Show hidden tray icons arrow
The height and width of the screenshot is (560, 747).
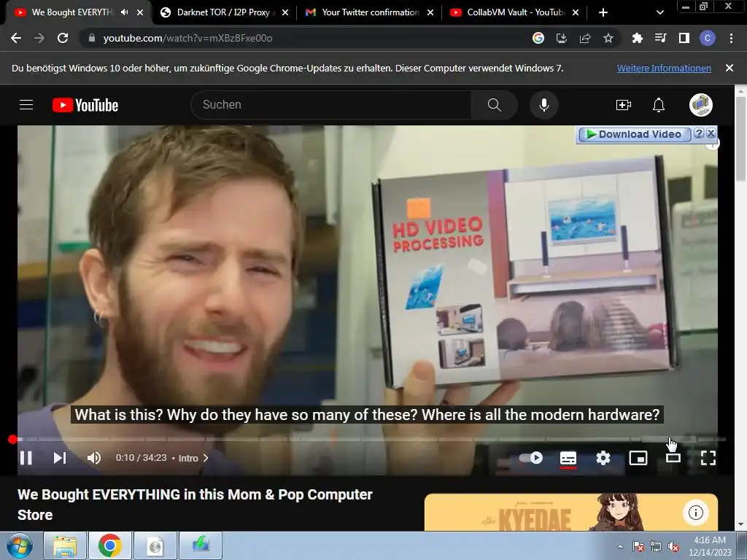pos(620,546)
